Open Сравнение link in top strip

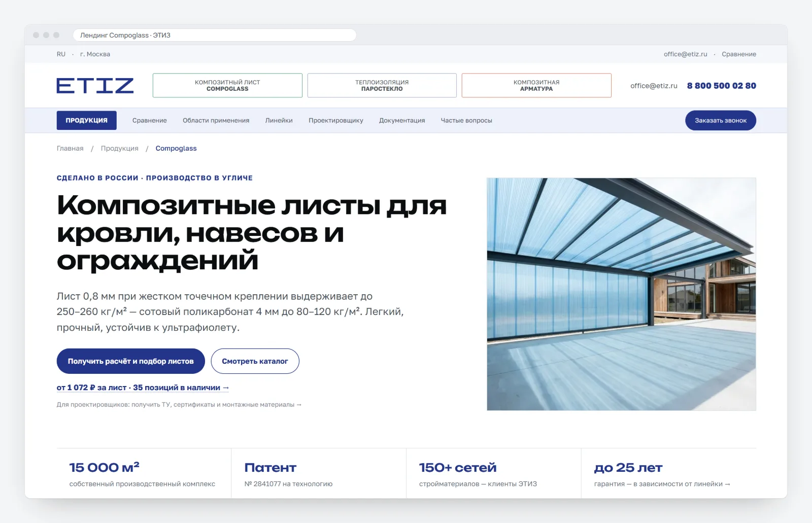point(739,54)
